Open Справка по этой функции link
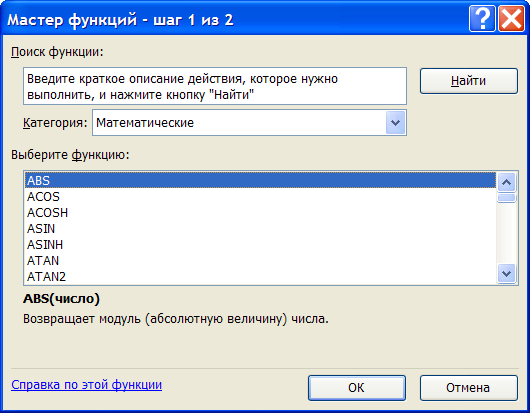This screenshot has width=530, height=413. (x=87, y=385)
